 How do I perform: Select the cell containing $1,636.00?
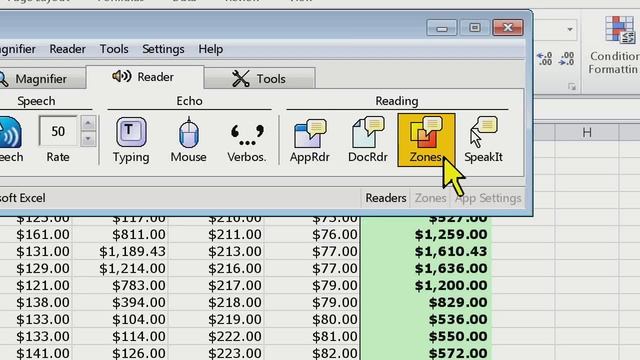(x=426, y=269)
